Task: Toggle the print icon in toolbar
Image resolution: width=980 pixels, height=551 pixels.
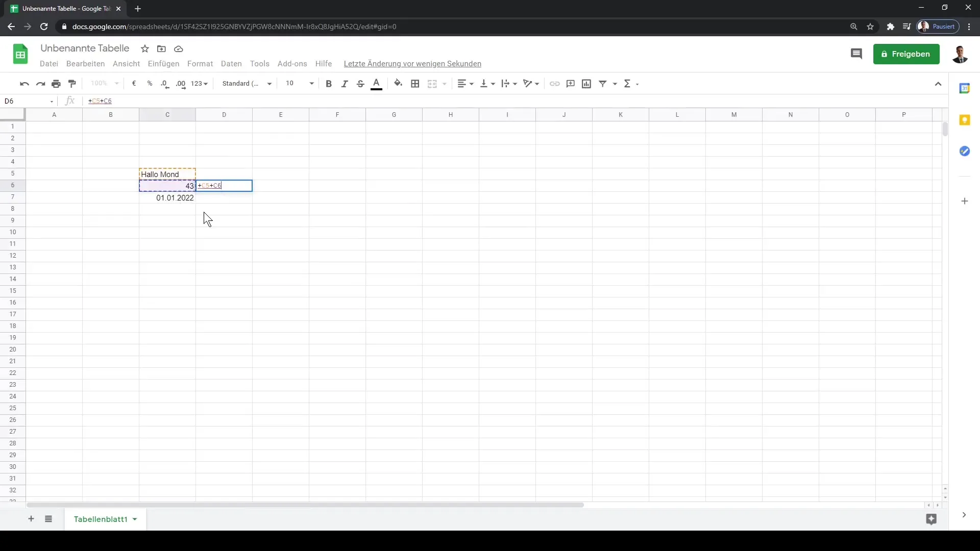Action: 57,84
